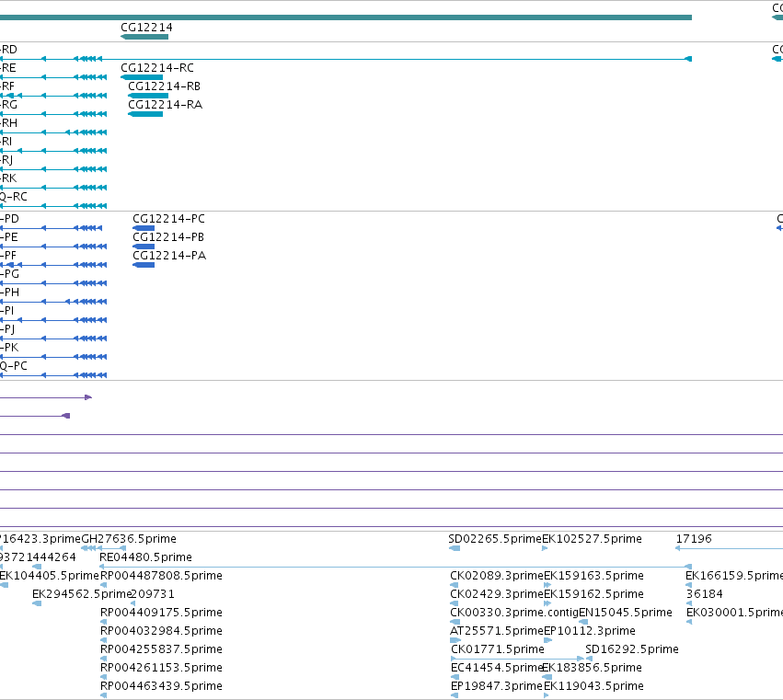Open the RE04480.5prime EST label
Image resolution: width=783 pixels, height=700 pixels.
145,557
